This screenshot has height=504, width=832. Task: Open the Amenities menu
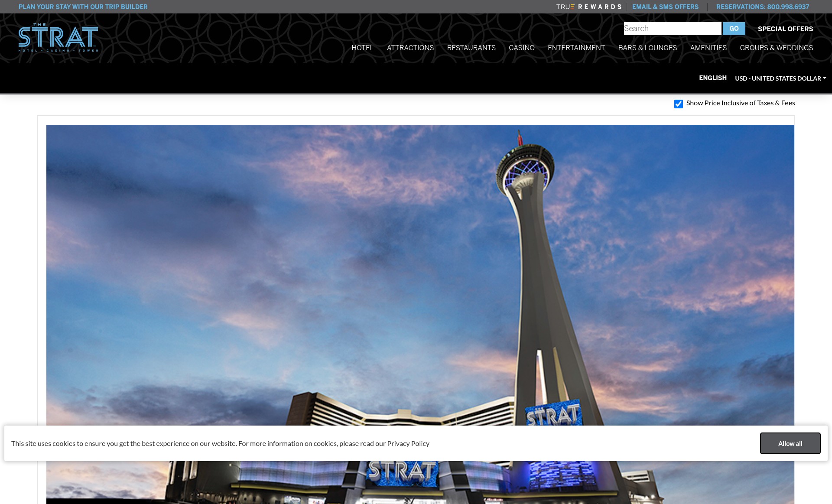pyautogui.click(x=708, y=48)
